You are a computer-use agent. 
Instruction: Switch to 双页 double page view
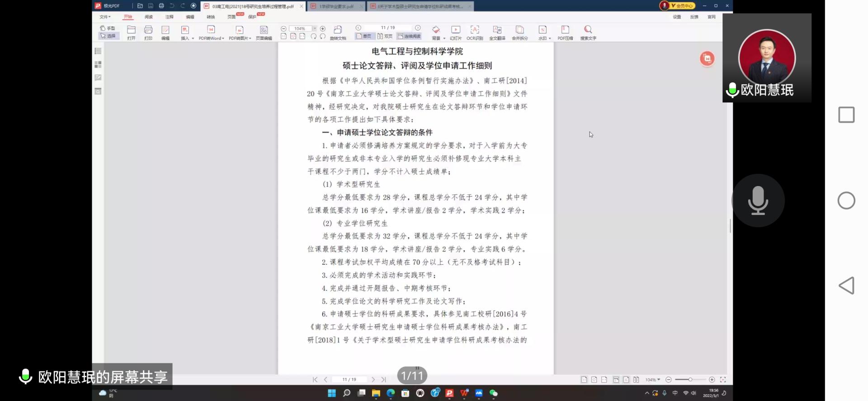coord(385,36)
